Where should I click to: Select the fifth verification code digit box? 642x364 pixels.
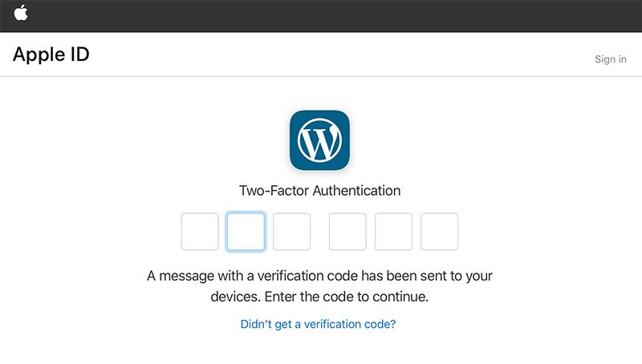click(x=393, y=232)
